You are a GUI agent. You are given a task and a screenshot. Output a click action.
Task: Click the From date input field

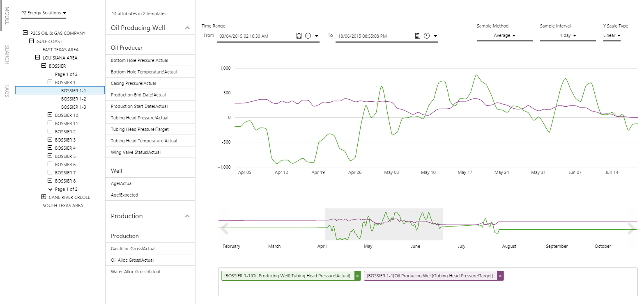pos(255,36)
